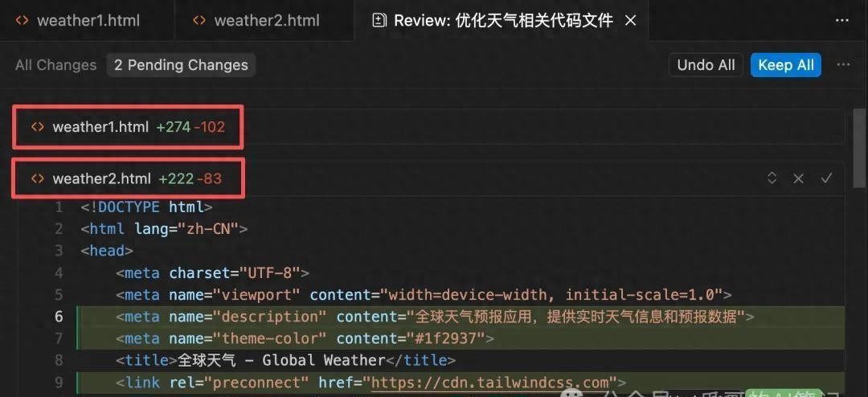Viewport: 868px width, 397px height.
Task: Reject weather2.html changes with X icon
Action: [x=798, y=178]
